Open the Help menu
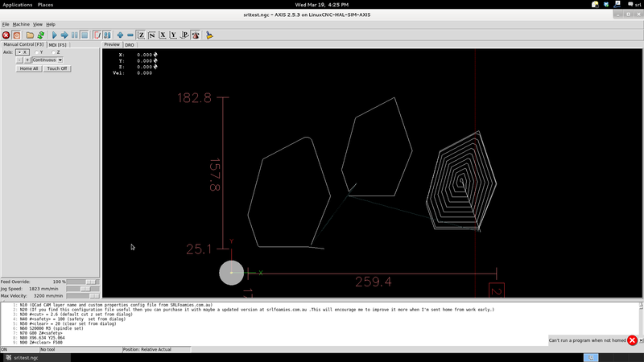This screenshot has height=362, width=644. click(x=51, y=24)
